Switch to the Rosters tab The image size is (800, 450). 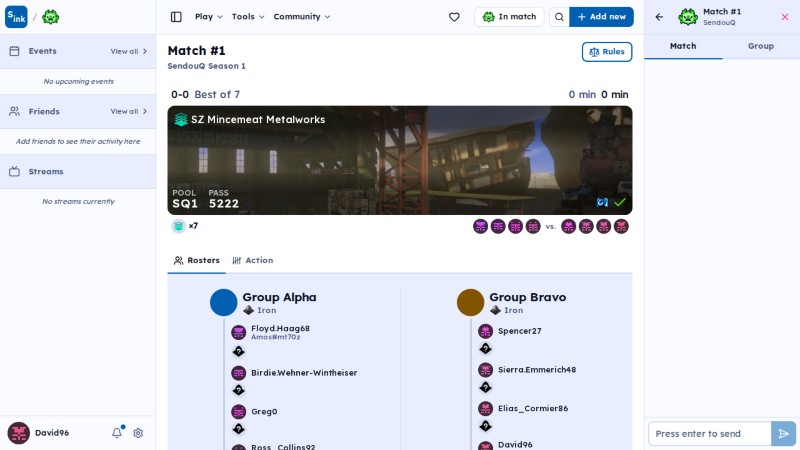click(x=196, y=261)
